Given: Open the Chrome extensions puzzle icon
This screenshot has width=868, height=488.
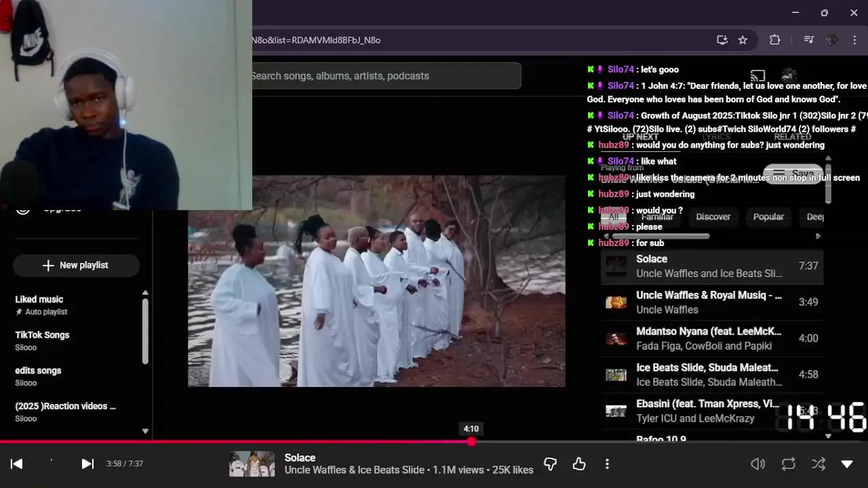Looking at the screenshot, I should click(x=774, y=40).
